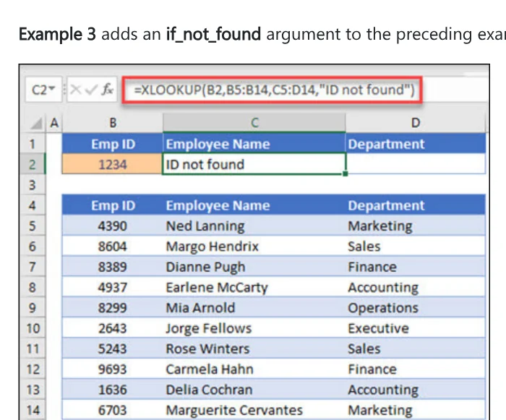506x420 pixels.
Task: Click cell with Emp ID 4390
Action: pyautogui.click(x=112, y=226)
